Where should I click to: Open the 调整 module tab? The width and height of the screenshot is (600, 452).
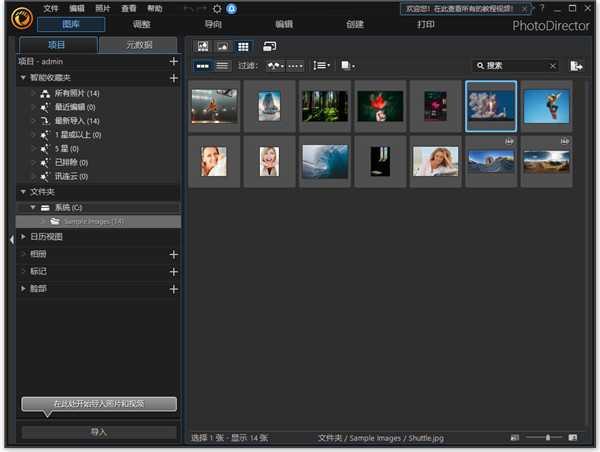[x=142, y=24]
